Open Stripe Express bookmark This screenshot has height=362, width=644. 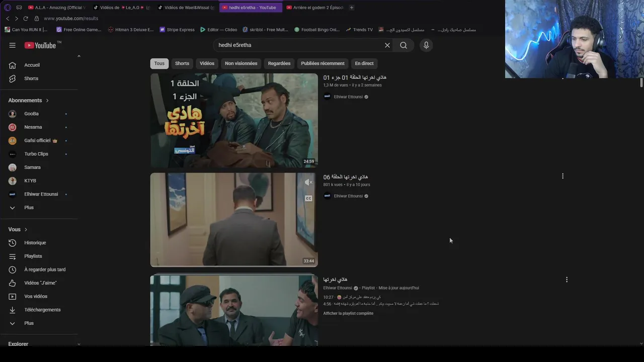(x=177, y=30)
